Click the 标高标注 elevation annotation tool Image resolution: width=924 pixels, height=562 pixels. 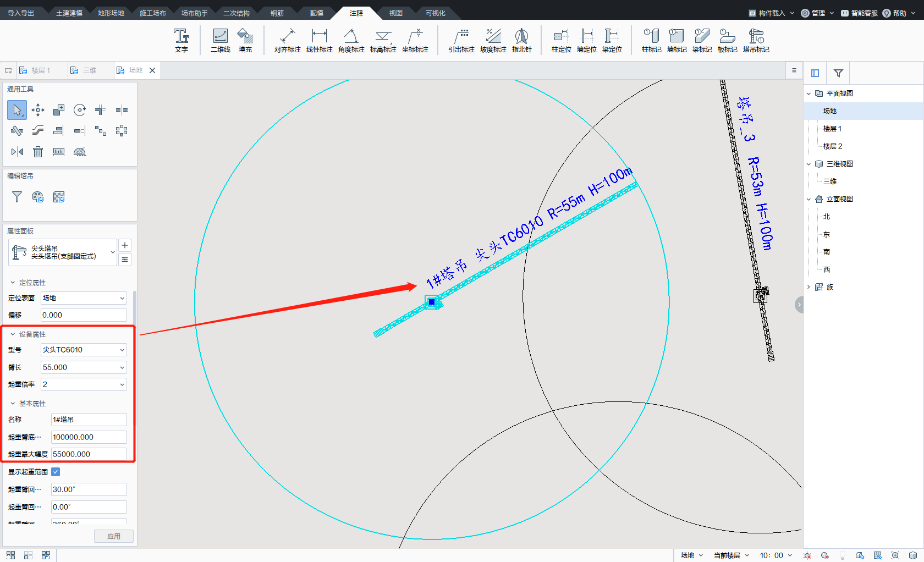(383, 41)
